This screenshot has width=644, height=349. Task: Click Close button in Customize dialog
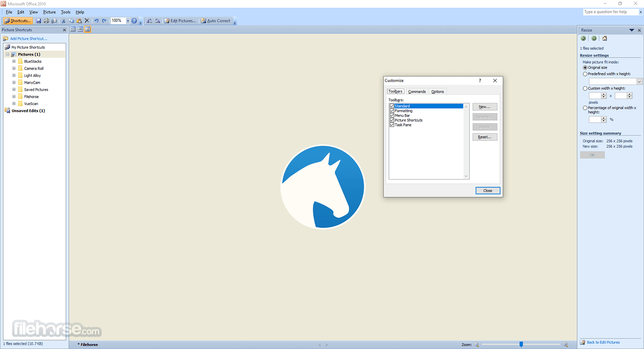(x=488, y=190)
